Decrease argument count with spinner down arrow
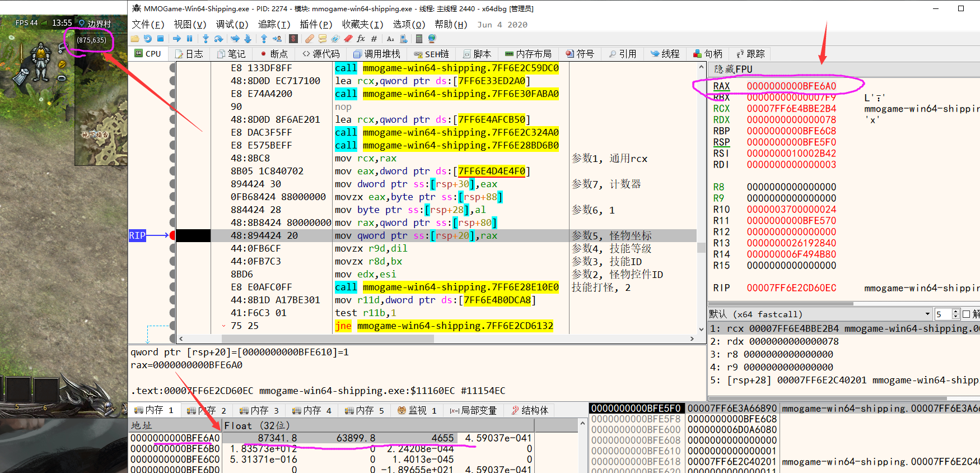The height and width of the screenshot is (473, 980). (956, 317)
